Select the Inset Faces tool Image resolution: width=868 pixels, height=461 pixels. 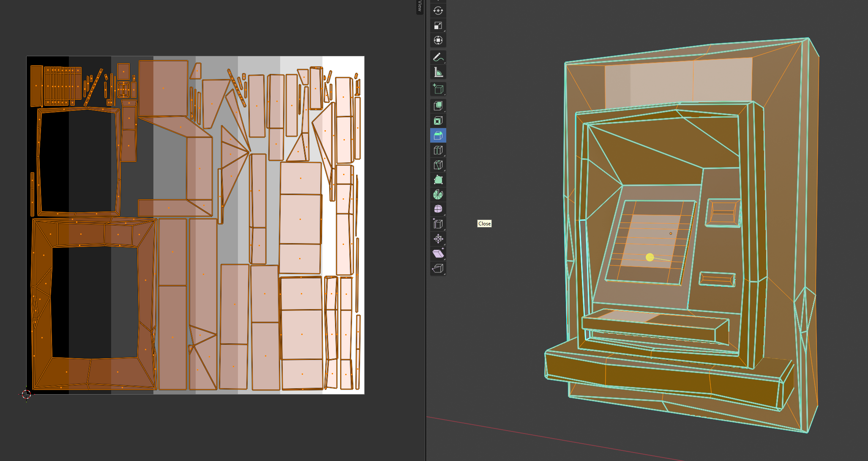438,120
